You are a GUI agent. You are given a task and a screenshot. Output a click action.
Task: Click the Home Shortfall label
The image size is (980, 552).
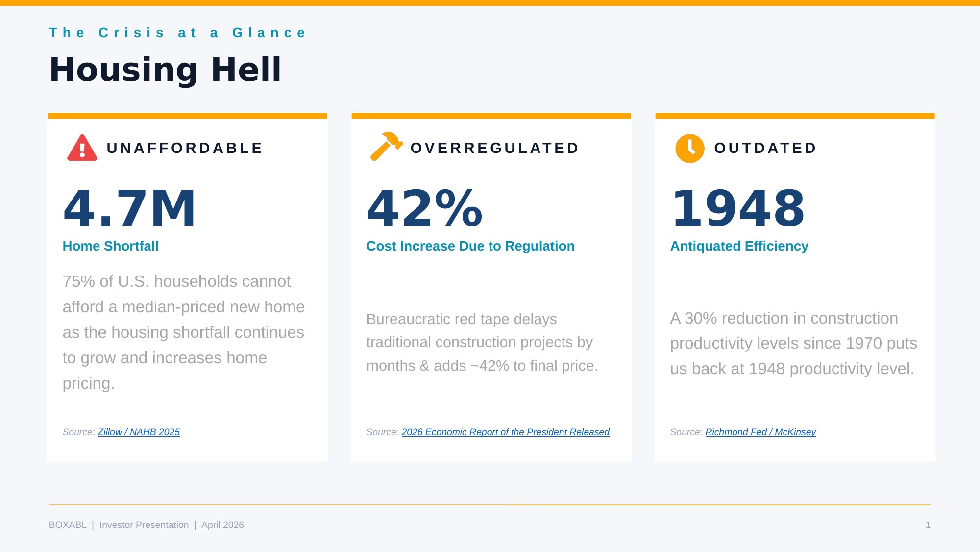(111, 246)
